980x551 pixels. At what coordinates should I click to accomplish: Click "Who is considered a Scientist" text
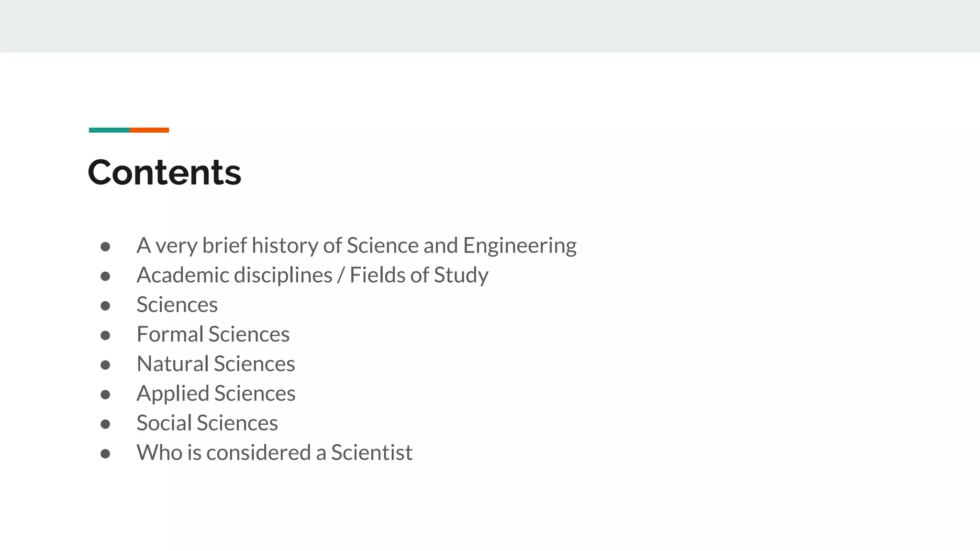click(x=274, y=453)
